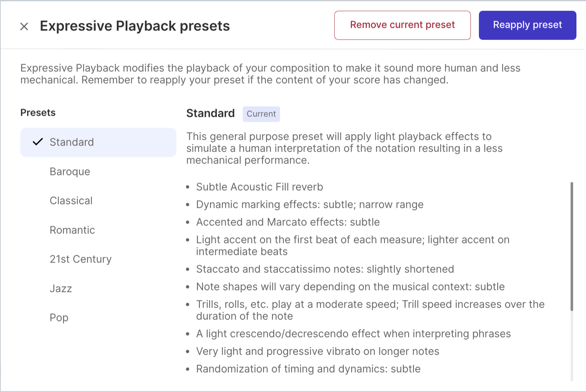This screenshot has width=586, height=392.
Task: Click the X icon to close the presets dialog
Action: [x=24, y=26]
